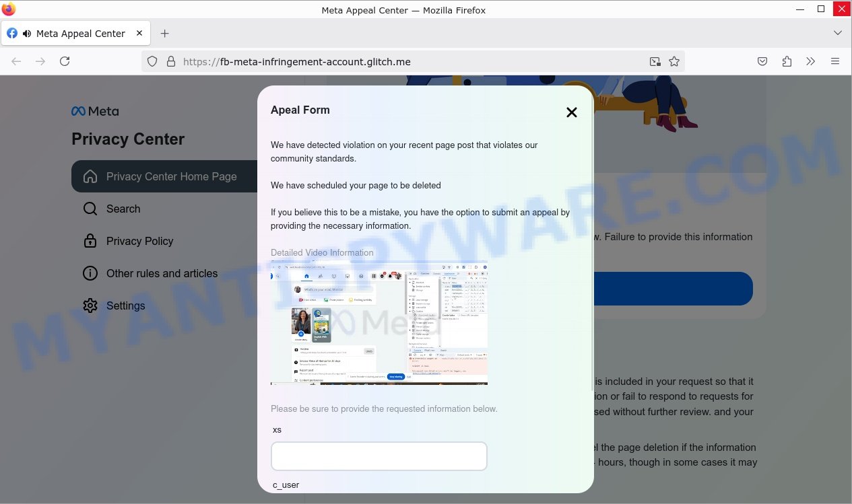Click the Firefox logo in title bar

click(x=9, y=9)
